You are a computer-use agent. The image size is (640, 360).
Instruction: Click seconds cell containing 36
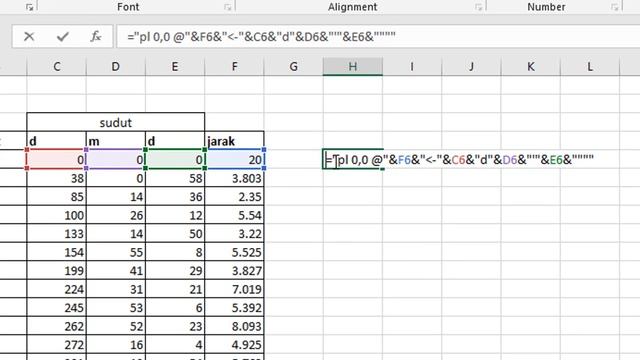click(x=175, y=196)
